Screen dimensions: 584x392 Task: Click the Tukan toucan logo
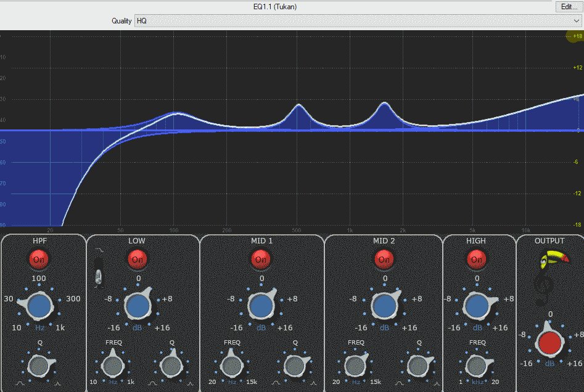pos(549,261)
